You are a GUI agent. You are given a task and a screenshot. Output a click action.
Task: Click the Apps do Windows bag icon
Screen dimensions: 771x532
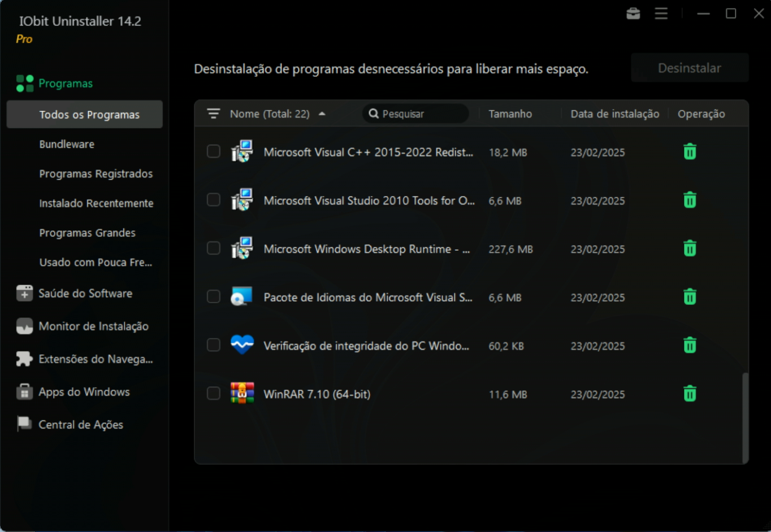point(25,391)
